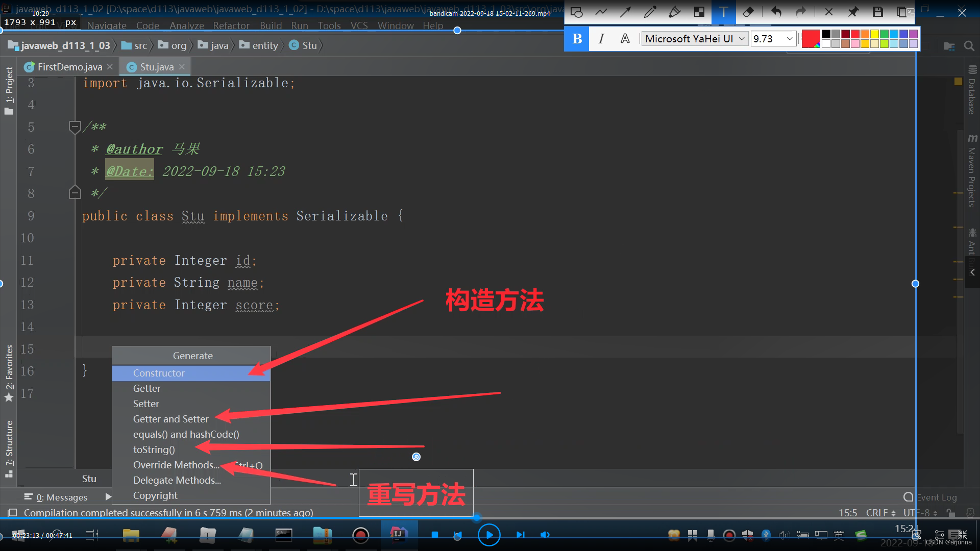
Task: Open the Project tool window
Action: [9, 90]
